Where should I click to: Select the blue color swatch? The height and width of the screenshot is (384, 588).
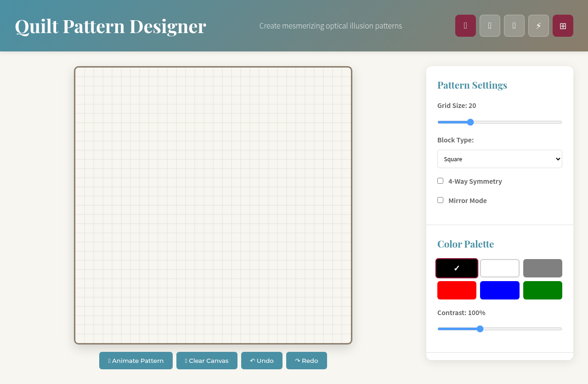pos(499,290)
